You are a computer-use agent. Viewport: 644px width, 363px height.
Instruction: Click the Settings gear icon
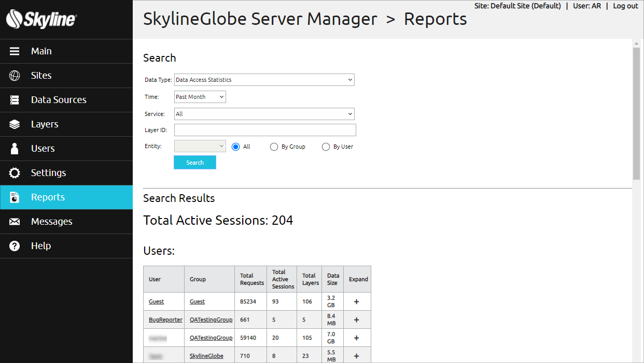15,173
